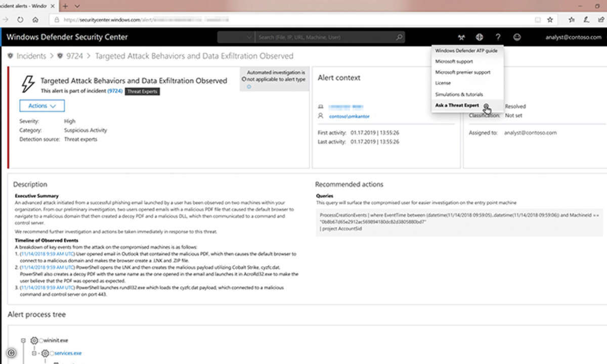The image size is (607, 364).
Task: Click the Suspicious Activity category value
Action: point(85,130)
